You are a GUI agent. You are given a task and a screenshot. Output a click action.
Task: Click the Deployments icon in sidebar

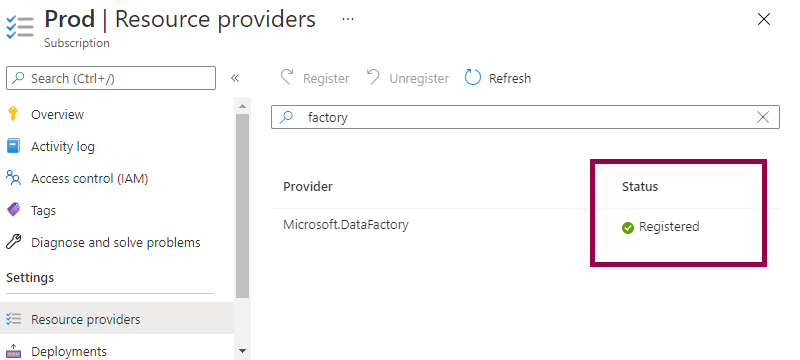coord(13,351)
